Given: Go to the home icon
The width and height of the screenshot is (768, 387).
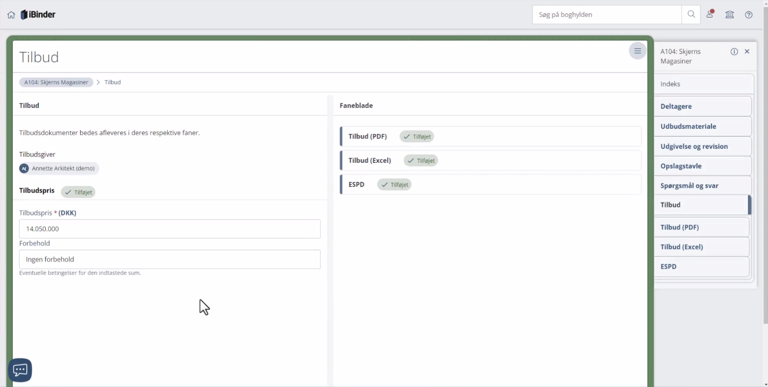Looking at the screenshot, I should pos(11,15).
